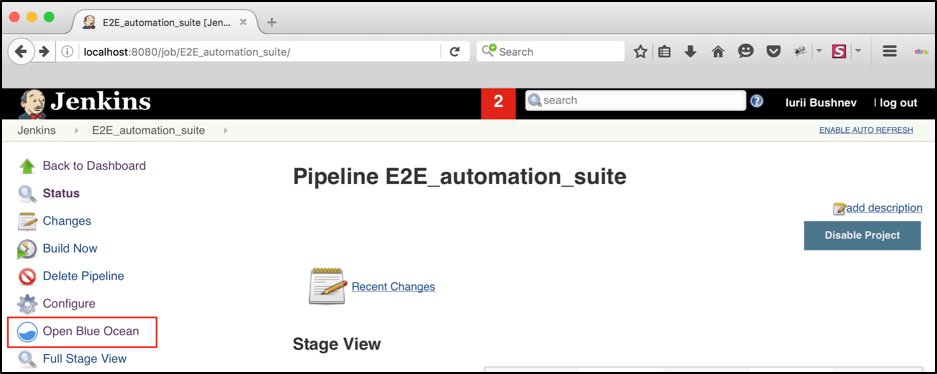Open the bookmarks list clipboard icon

tap(664, 52)
